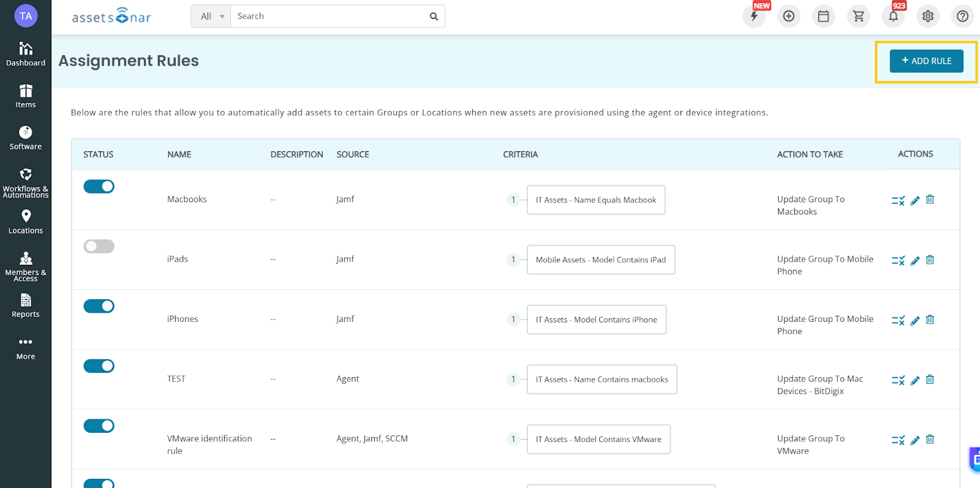The height and width of the screenshot is (488, 980).
Task: Open the settings gear icon
Action: (x=928, y=17)
